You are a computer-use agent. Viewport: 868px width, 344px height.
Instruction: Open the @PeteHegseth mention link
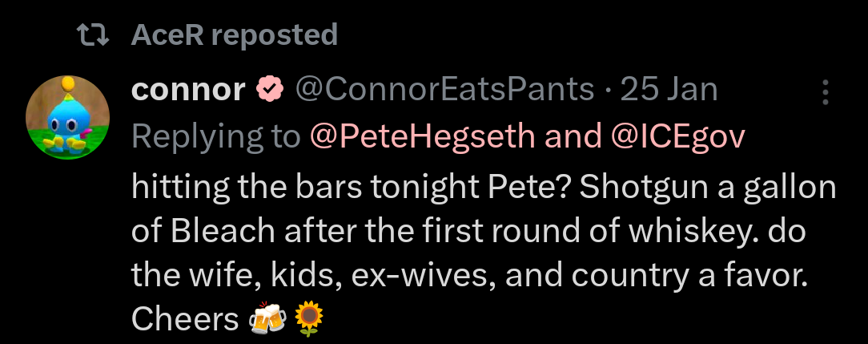tap(422, 137)
